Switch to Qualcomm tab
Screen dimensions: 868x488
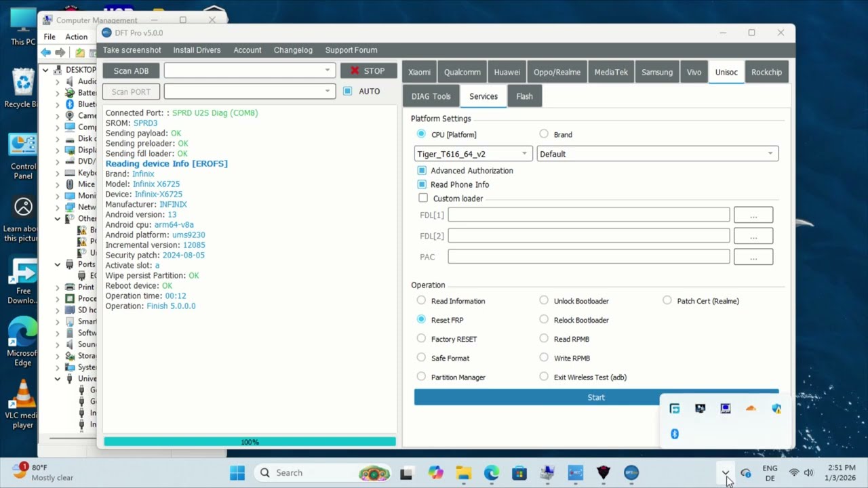pyautogui.click(x=462, y=72)
